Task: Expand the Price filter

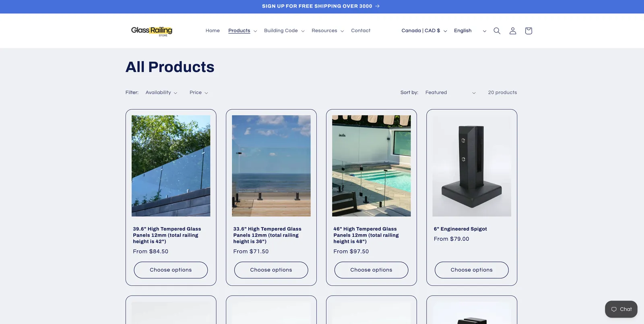Action: [x=199, y=93]
